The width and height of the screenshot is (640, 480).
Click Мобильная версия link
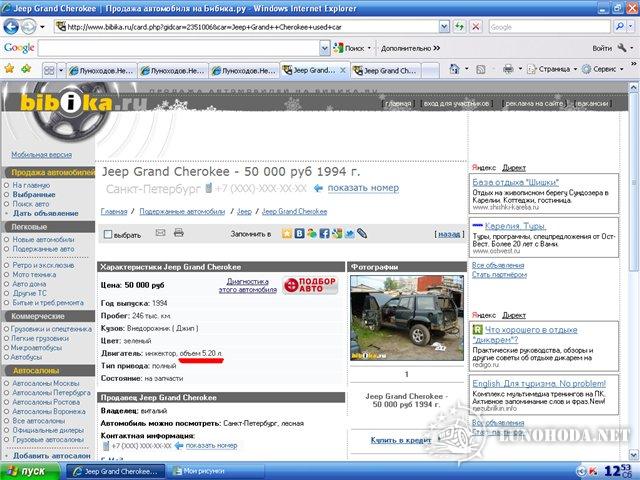[42, 155]
